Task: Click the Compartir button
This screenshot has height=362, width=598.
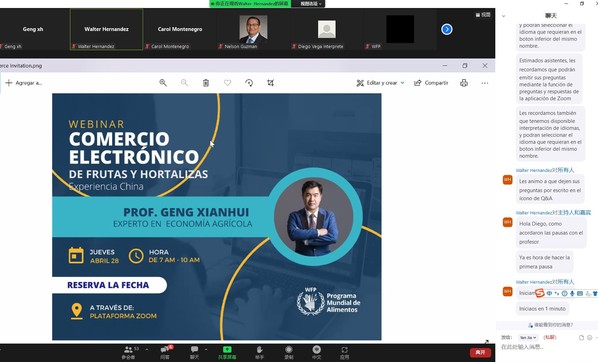Action: pyautogui.click(x=431, y=83)
